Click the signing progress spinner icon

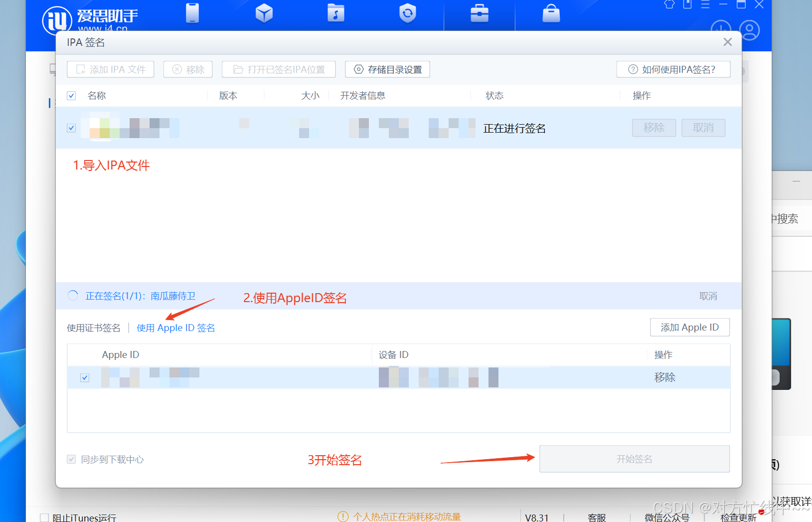73,296
